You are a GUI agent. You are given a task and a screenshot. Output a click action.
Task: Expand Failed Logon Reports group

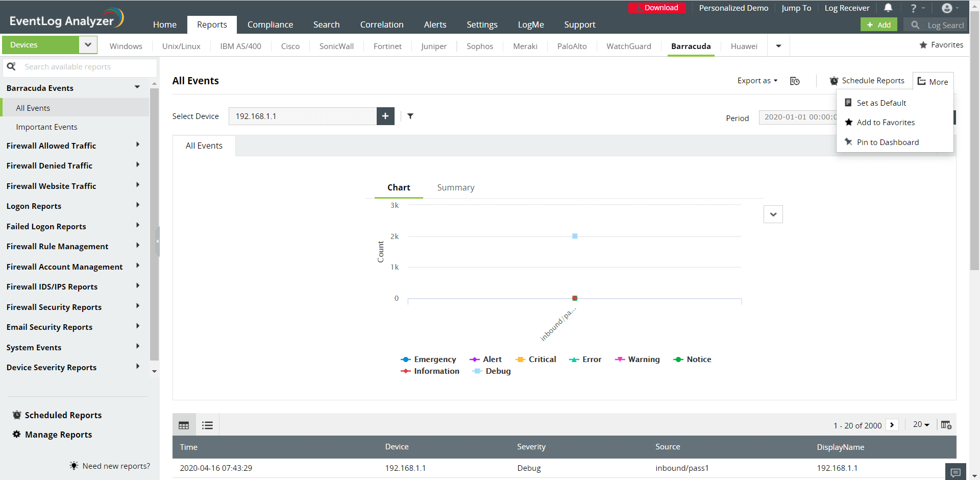(x=138, y=225)
